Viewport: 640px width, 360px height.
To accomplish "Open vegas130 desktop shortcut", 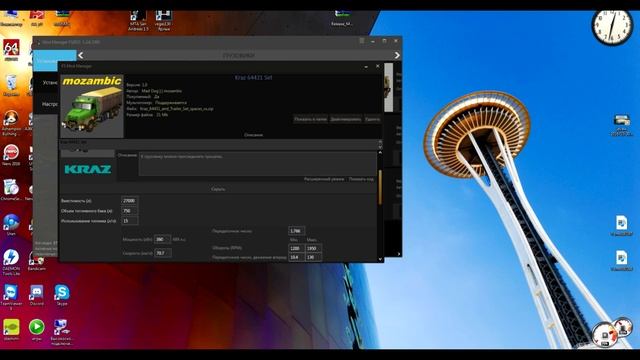I will pos(163,21).
